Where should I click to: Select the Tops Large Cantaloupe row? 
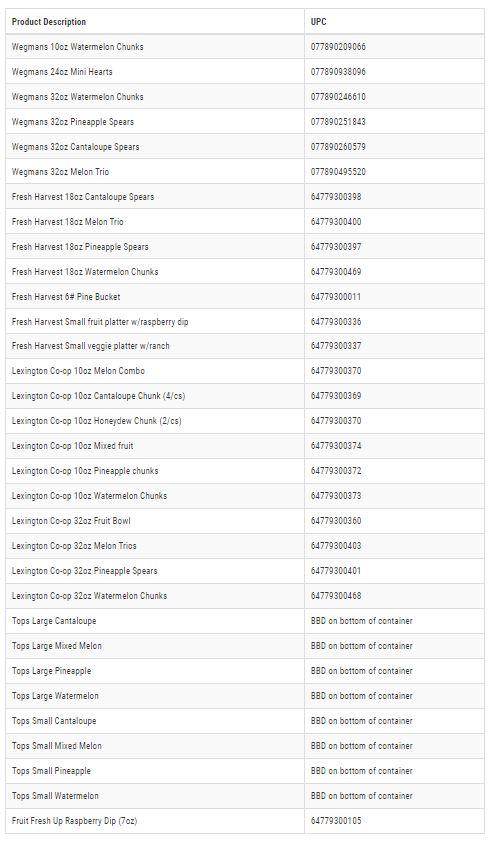pos(245,621)
